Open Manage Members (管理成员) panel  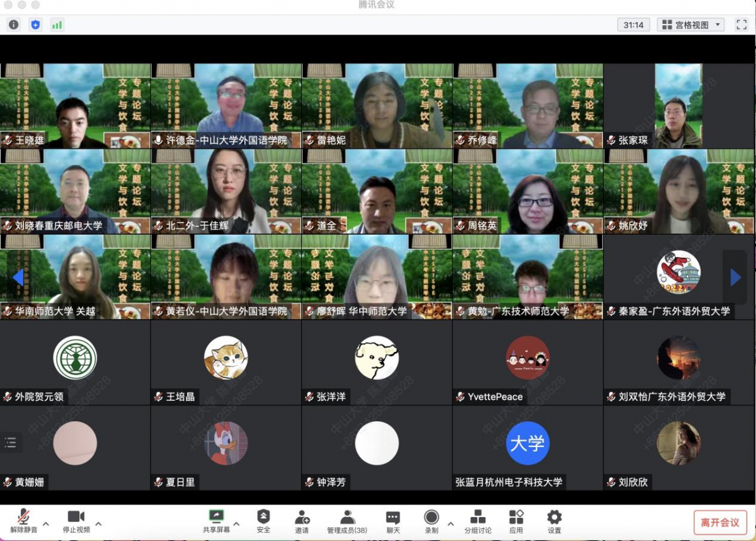tap(347, 521)
